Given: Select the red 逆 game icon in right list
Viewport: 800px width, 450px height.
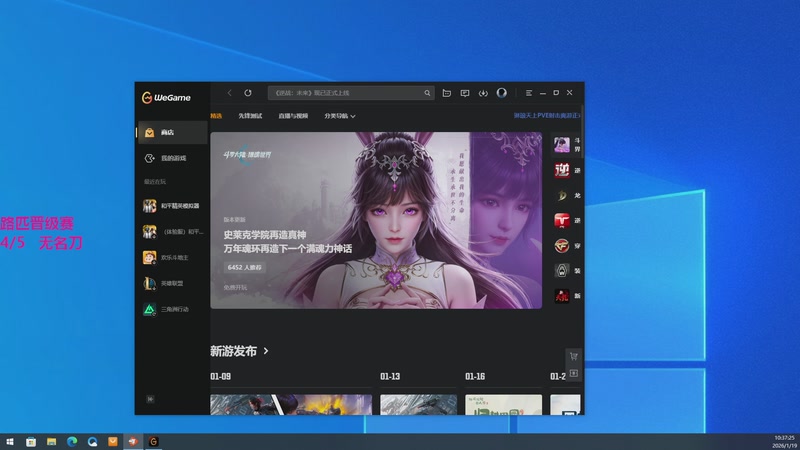Looking at the screenshot, I should pos(562,170).
